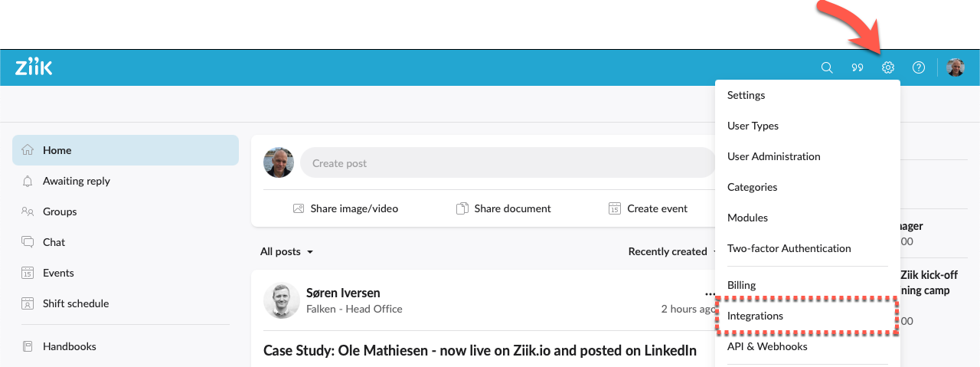Open Handbooks in sidebar
980x367 pixels.
69,346
